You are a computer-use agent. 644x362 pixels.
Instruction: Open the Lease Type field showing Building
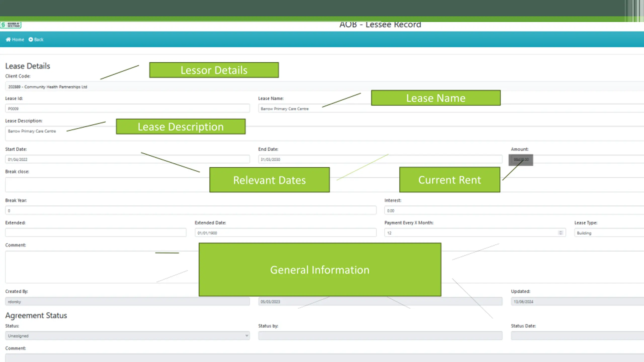609,233
